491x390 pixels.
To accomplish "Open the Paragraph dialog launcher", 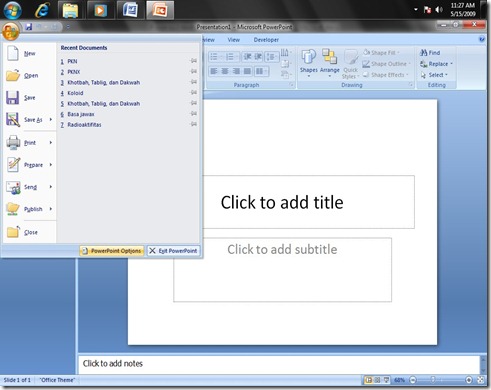I will [x=291, y=85].
